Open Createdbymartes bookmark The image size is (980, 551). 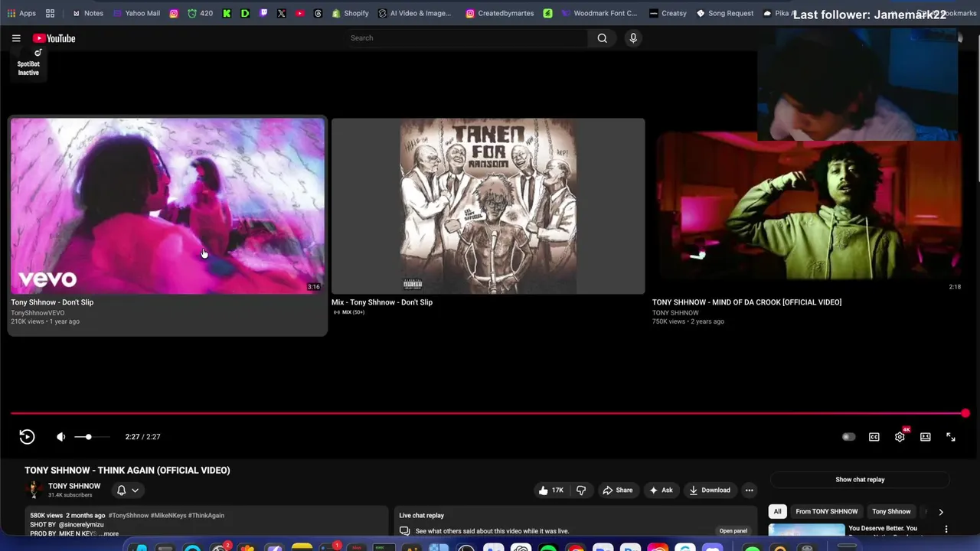(x=500, y=13)
